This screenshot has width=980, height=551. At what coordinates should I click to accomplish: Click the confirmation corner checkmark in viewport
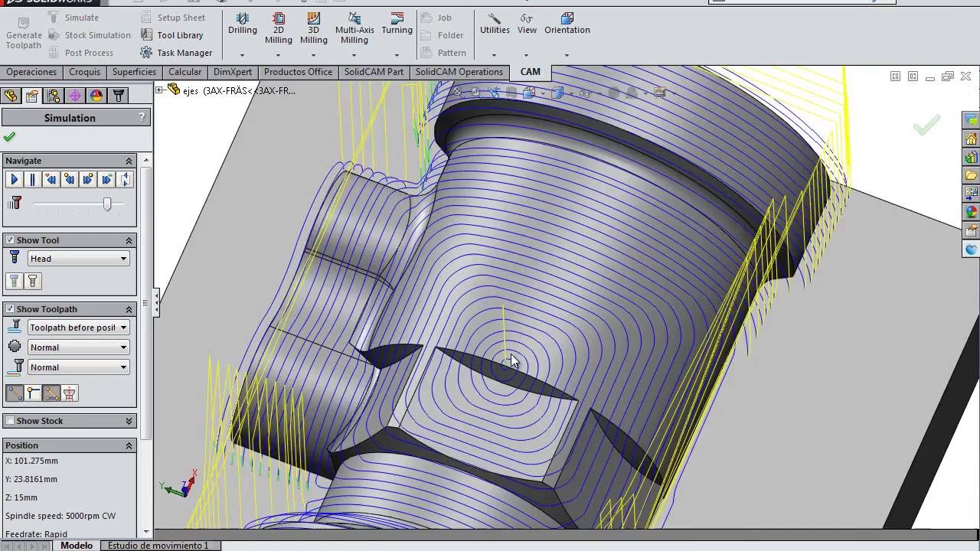click(926, 126)
